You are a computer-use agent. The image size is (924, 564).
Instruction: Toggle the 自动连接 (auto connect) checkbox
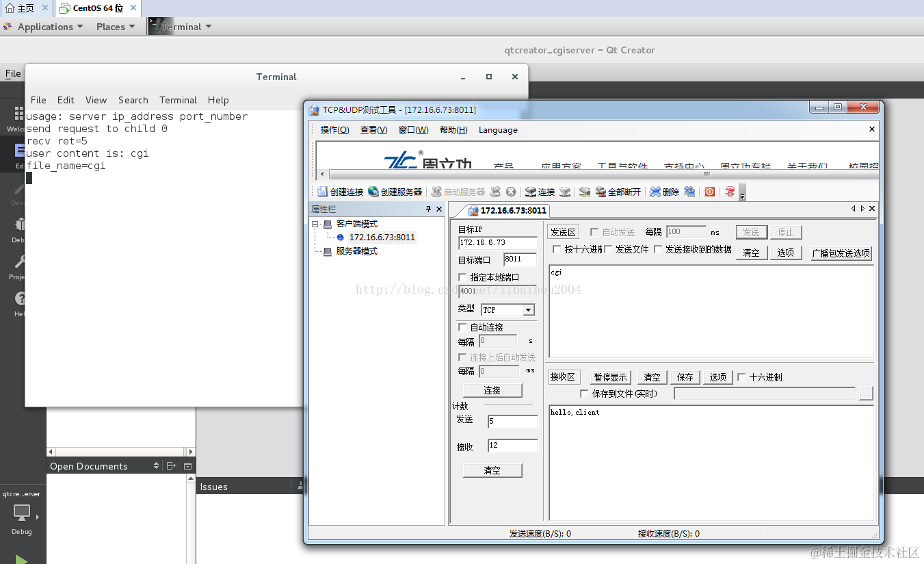coord(462,327)
